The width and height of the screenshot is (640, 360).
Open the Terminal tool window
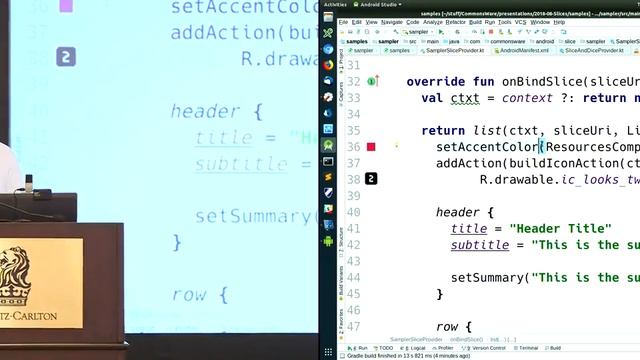tap(526, 348)
